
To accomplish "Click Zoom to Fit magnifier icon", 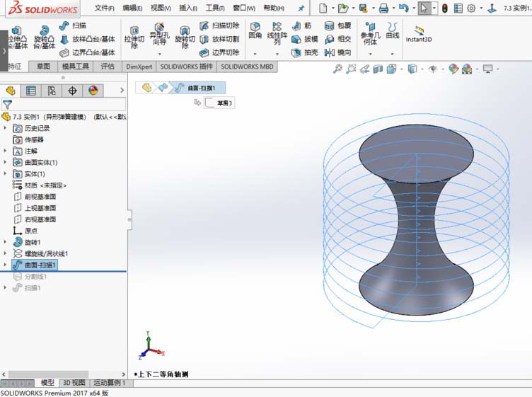I will point(337,69).
